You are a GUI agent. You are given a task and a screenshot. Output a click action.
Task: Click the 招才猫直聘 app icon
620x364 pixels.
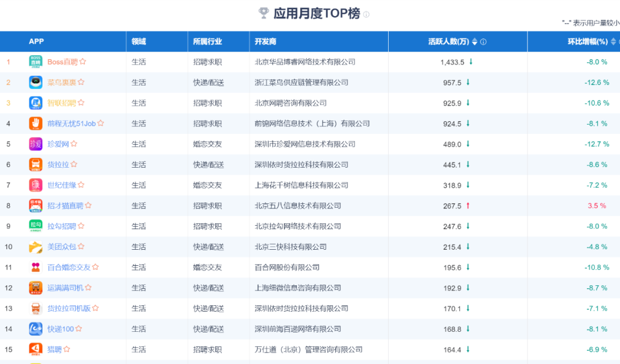coord(36,206)
